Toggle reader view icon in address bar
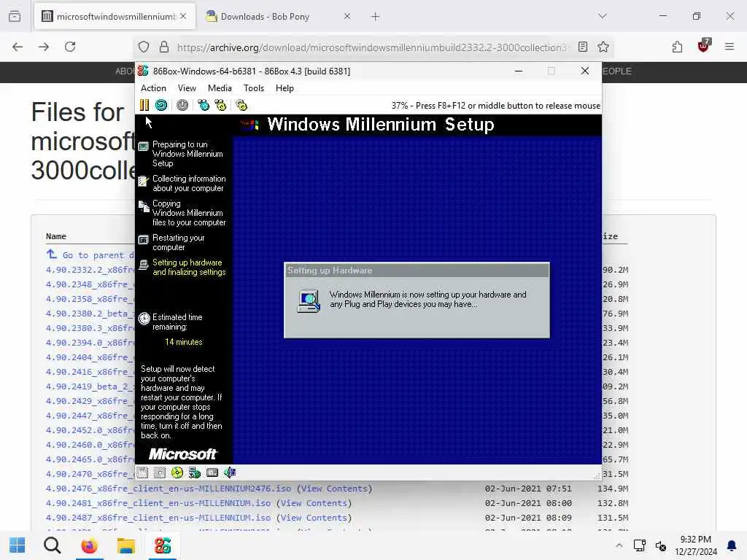Screen dimensions: 747x560 583,47
